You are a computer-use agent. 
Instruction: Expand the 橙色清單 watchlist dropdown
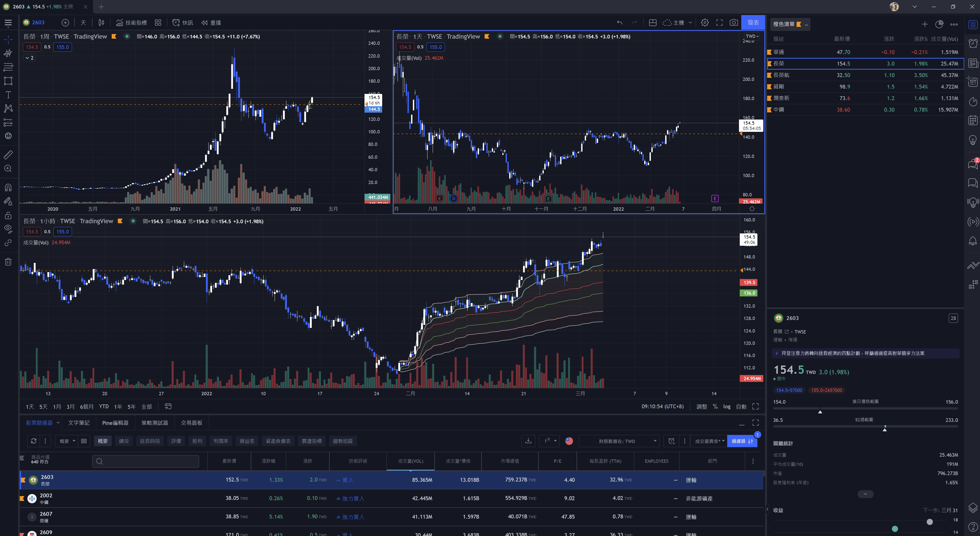790,24
